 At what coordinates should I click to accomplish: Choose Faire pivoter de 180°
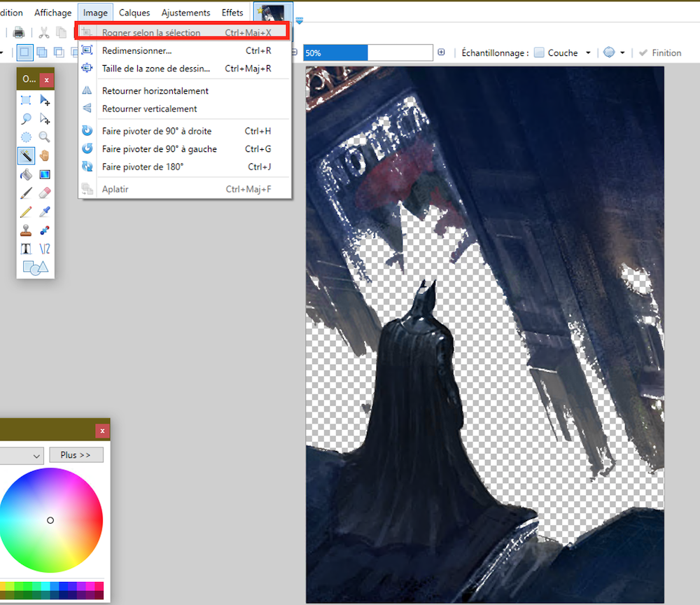pos(185,167)
